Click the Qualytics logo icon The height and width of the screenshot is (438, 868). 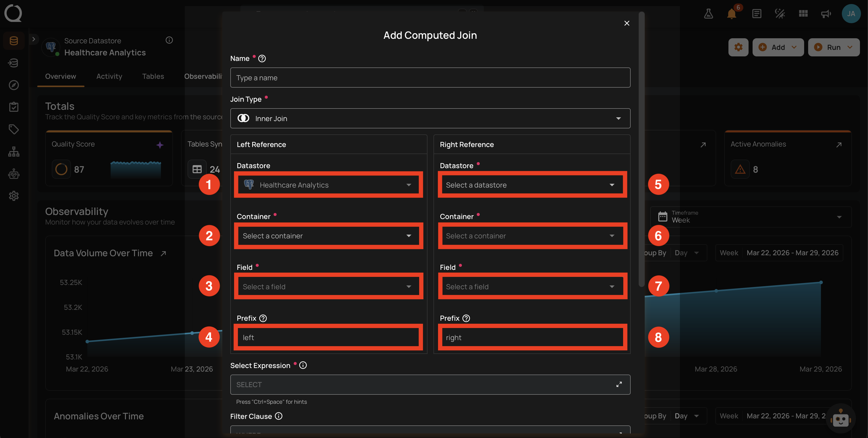tap(13, 13)
